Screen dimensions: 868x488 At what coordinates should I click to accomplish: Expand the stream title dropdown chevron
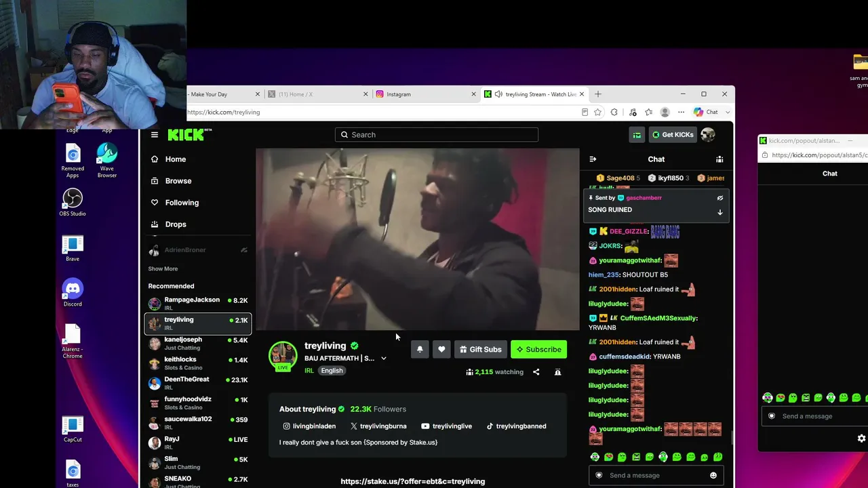click(x=384, y=359)
